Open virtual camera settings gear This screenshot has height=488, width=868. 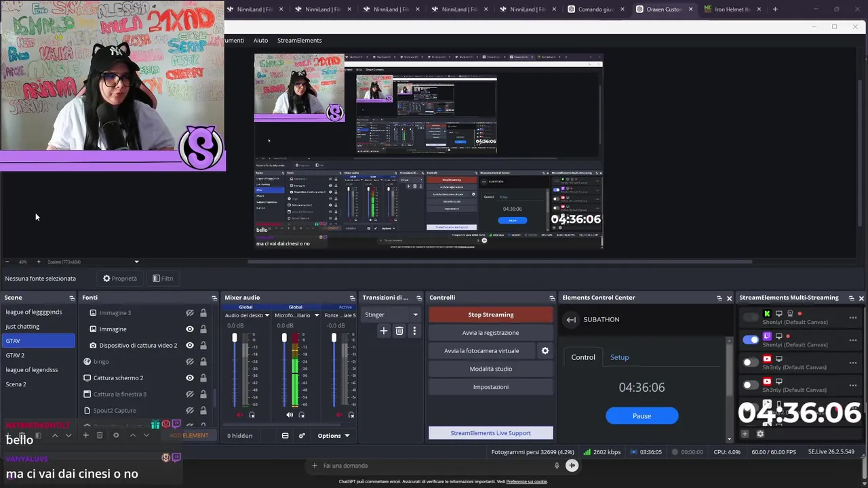coord(545,350)
